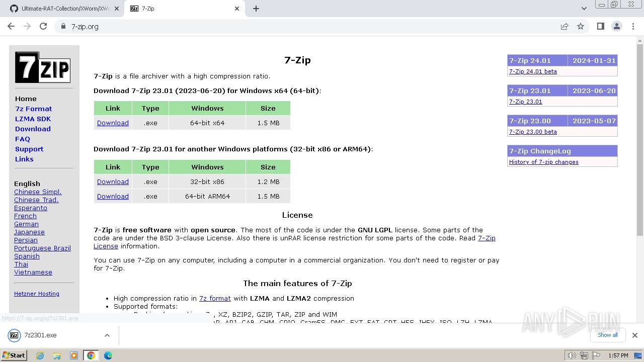This screenshot has width=644, height=362.
Task: Switch language to Vietnamese
Action: (33, 272)
